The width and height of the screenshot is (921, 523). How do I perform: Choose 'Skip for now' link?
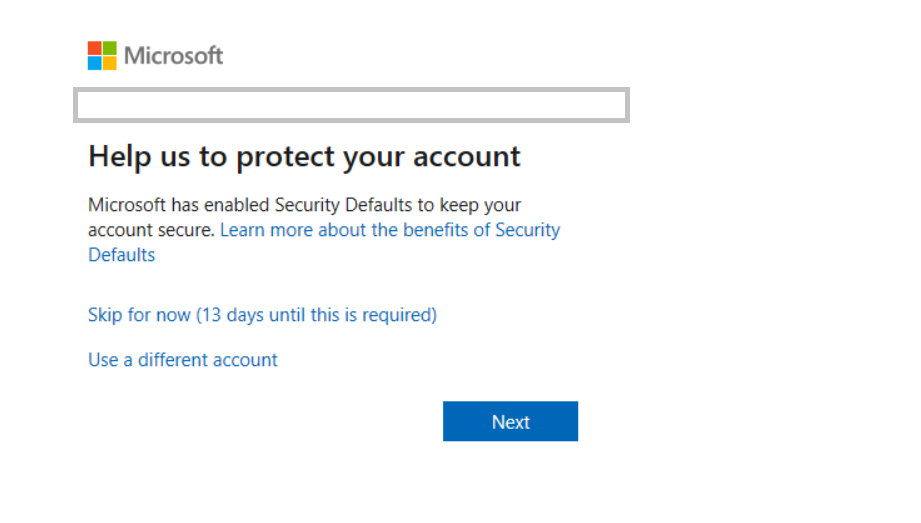pyautogui.click(x=139, y=315)
